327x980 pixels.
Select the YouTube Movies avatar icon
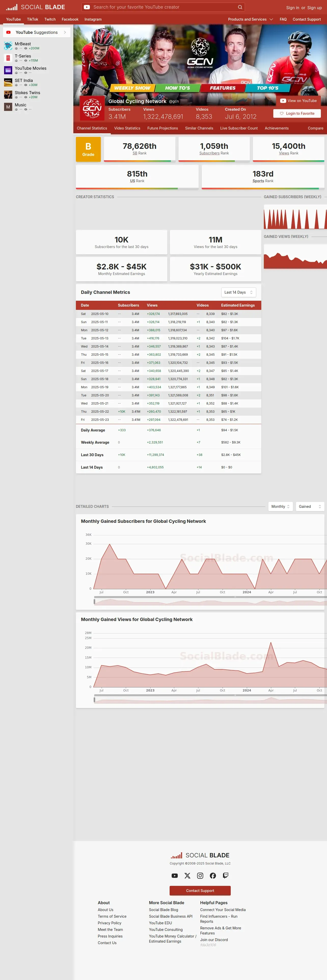(x=8, y=70)
